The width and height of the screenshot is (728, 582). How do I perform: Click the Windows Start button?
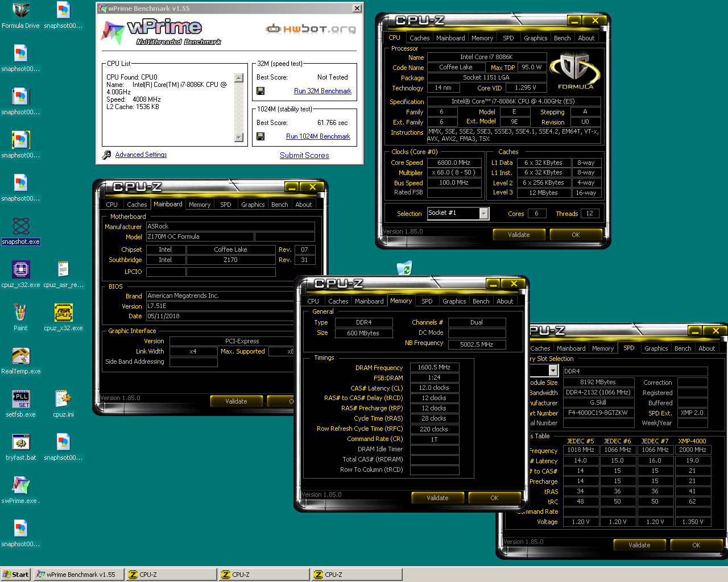pyautogui.click(x=16, y=575)
